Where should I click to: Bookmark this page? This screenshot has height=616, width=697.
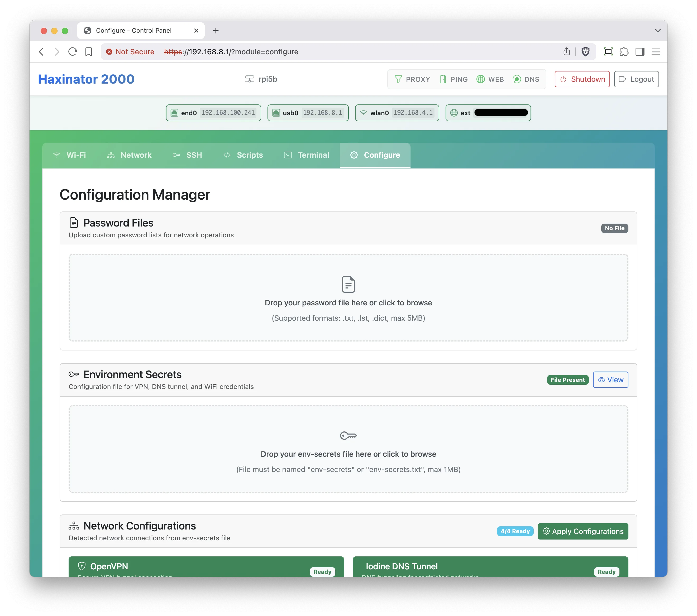point(89,52)
